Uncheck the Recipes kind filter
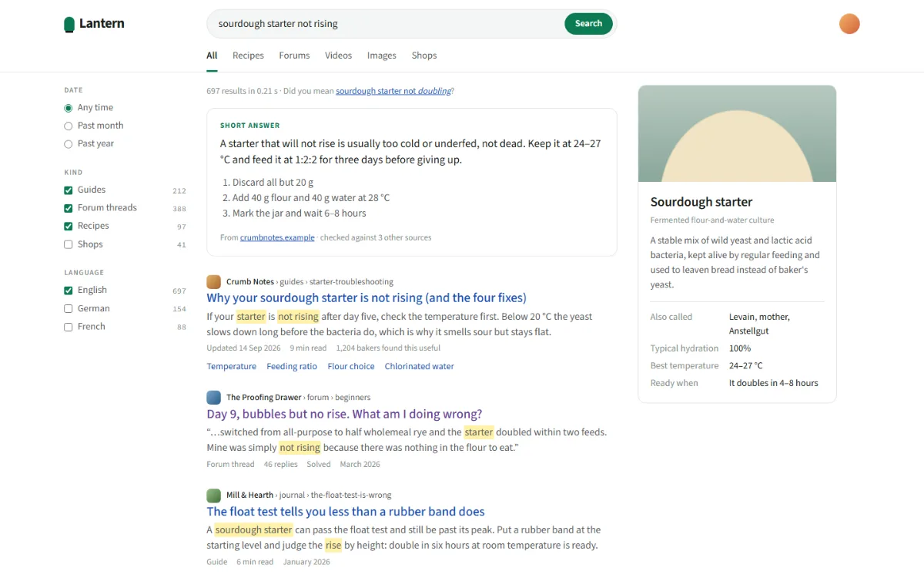 69,227
